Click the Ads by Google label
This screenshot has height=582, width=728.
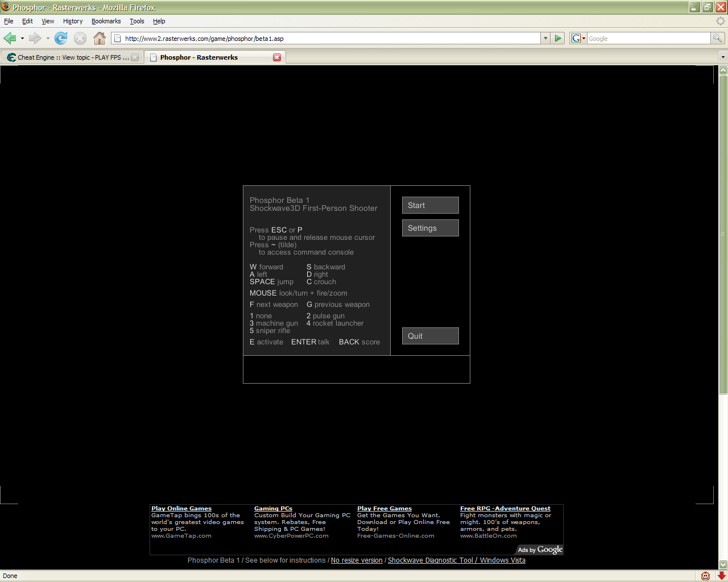coord(540,550)
